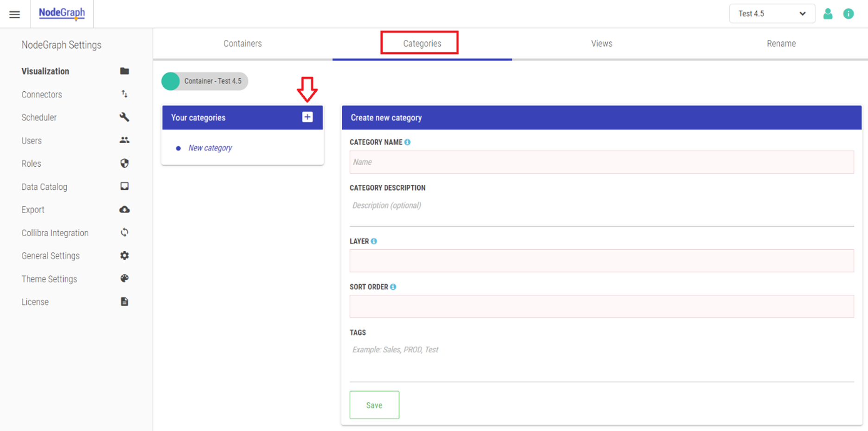Viewport: 868px width, 431px height.
Task: Select the New category list item
Action: point(210,148)
